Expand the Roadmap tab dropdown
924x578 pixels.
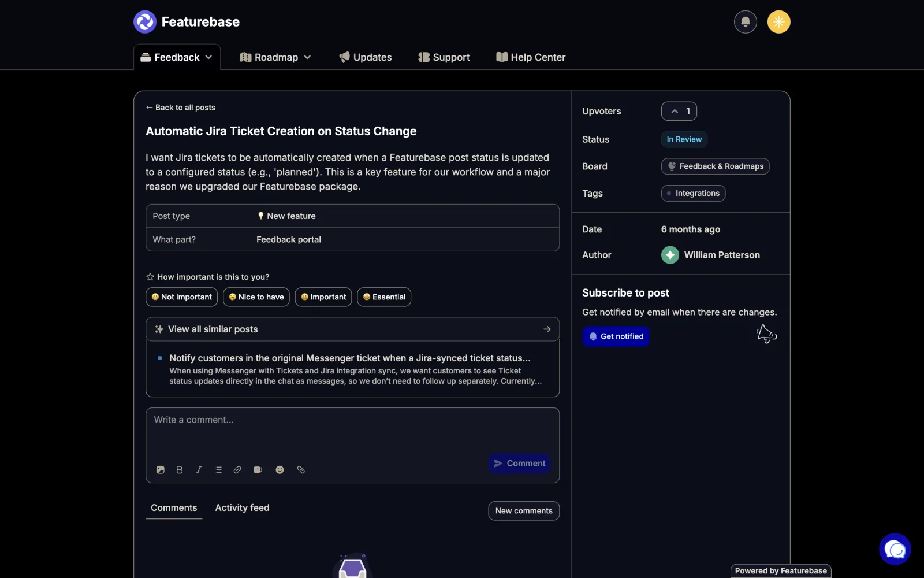307,57
